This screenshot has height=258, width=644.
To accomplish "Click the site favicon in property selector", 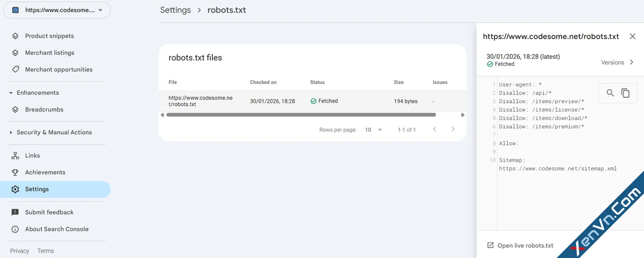I will pos(15,10).
